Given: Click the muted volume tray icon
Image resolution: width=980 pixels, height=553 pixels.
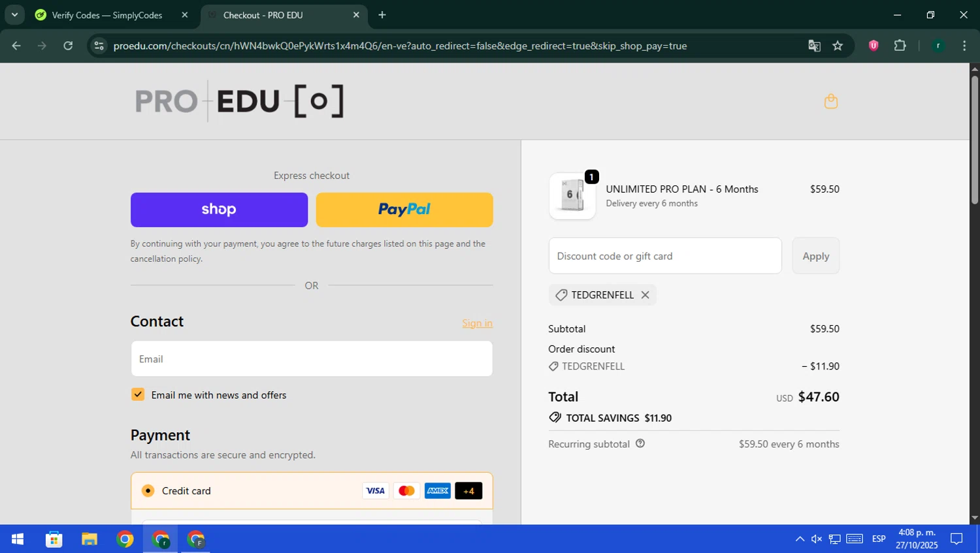Looking at the screenshot, I should 817,539.
